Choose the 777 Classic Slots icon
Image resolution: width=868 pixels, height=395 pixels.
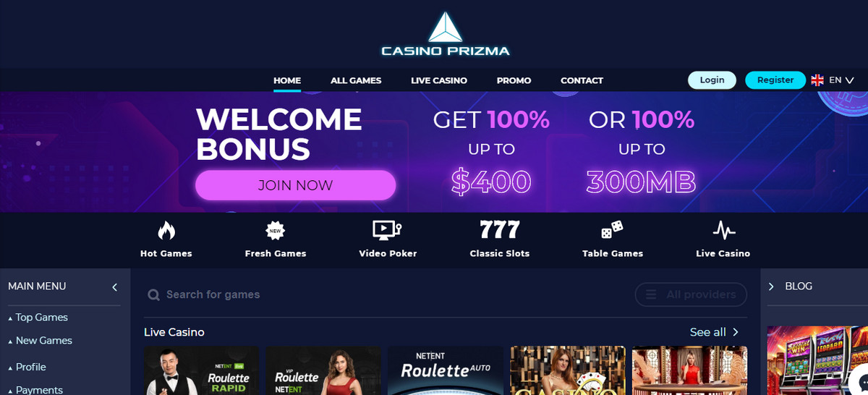(500, 230)
